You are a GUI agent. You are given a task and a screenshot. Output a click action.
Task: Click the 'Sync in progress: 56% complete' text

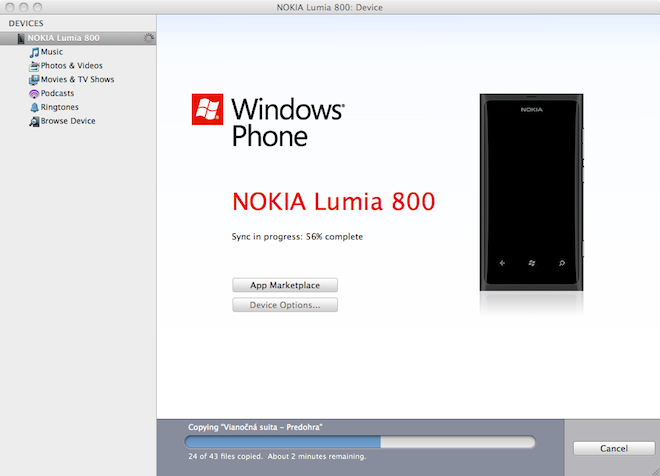coord(297,237)
